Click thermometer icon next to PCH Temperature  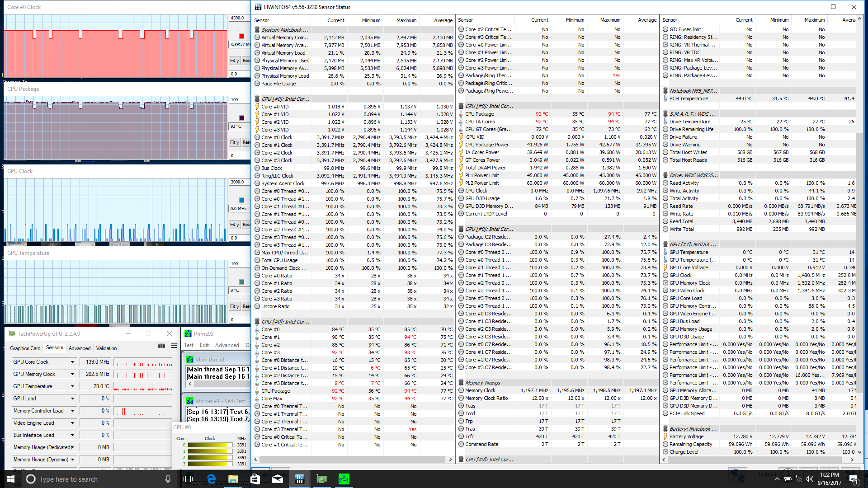tap(665, 99)
